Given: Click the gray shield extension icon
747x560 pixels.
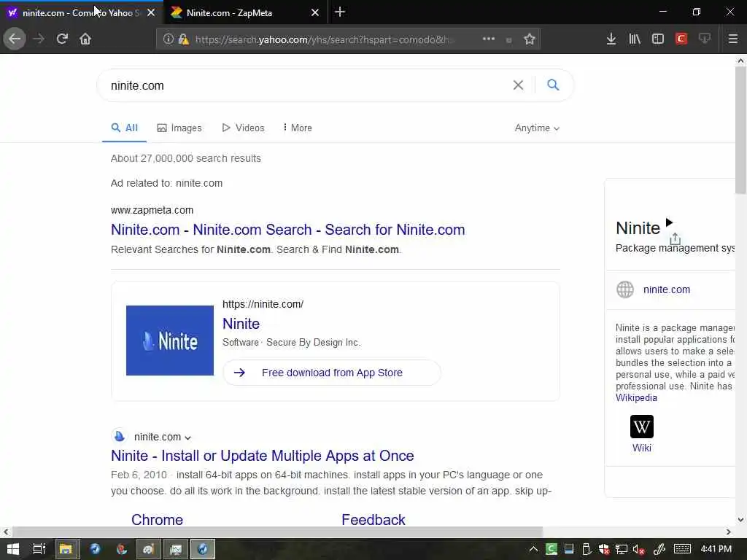Looking at the screenshot, I should 705,39.
